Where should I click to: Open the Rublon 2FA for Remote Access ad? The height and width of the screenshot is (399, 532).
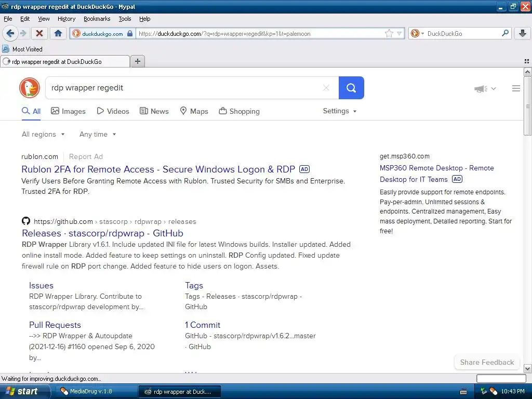[x=158, y=169]
